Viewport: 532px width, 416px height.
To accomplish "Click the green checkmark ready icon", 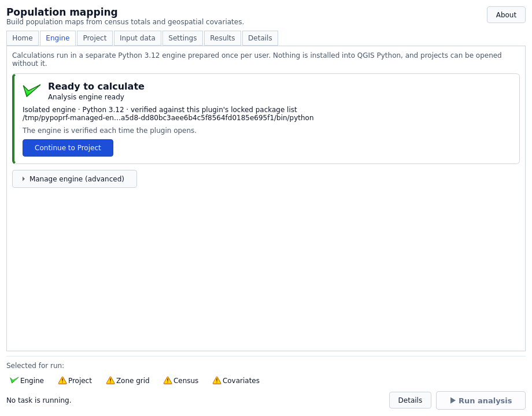I will [x=32, y=91].
